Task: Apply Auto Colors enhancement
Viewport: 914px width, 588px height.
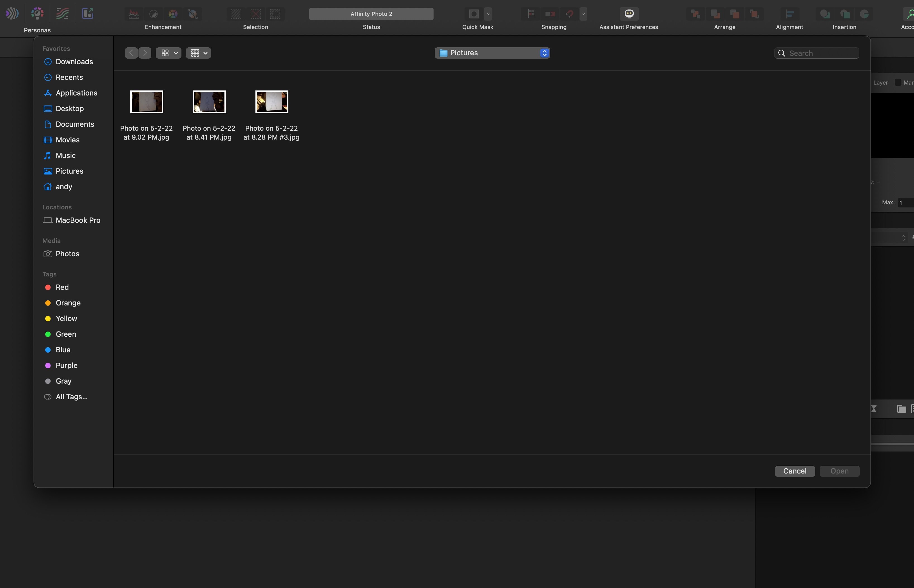Action: point(173,14)
